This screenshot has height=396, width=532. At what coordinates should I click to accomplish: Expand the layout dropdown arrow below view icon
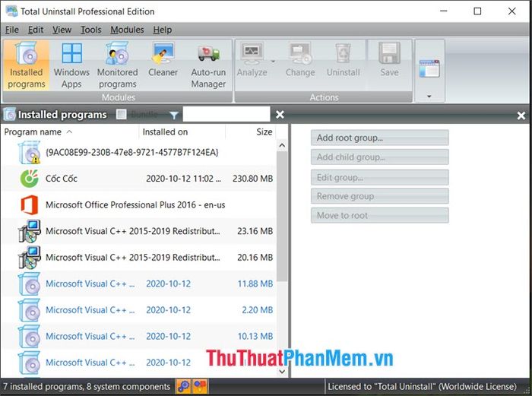click(429, 97)
